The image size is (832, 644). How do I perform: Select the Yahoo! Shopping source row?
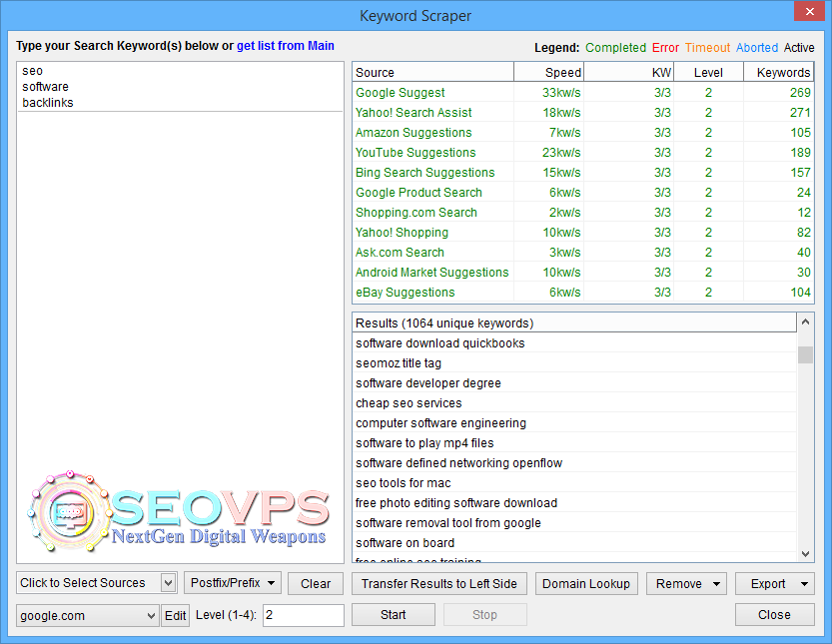tap(582, 233)
